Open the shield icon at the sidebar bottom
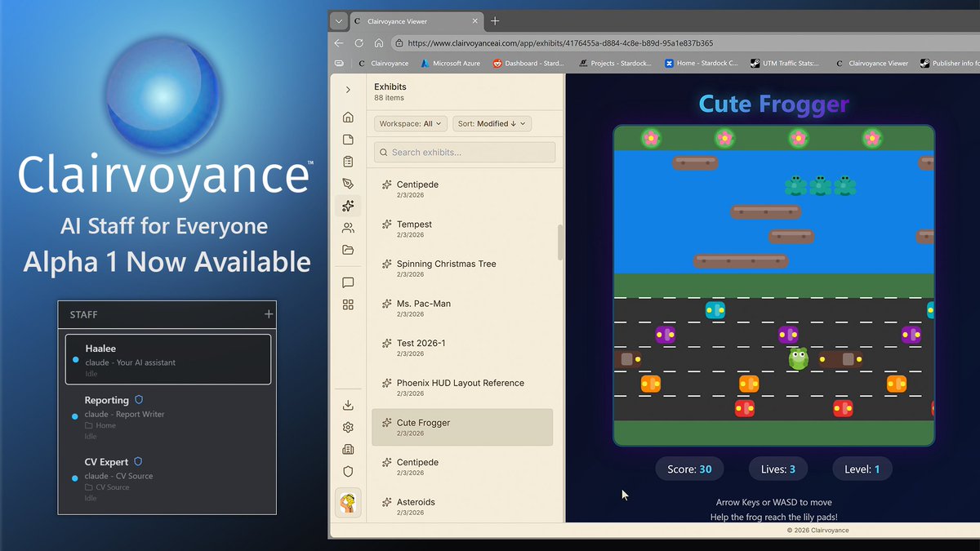This screenshot has width=980, height=551. click(348, 471)
